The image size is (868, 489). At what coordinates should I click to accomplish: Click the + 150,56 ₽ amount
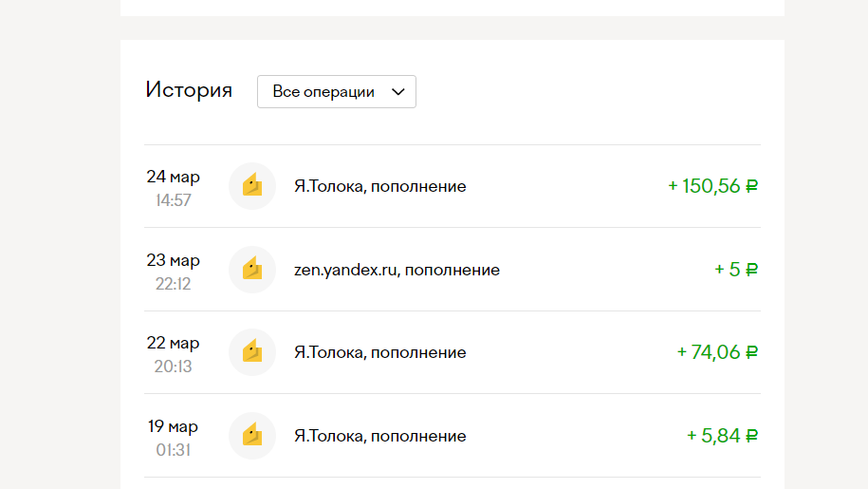[712, 186]
